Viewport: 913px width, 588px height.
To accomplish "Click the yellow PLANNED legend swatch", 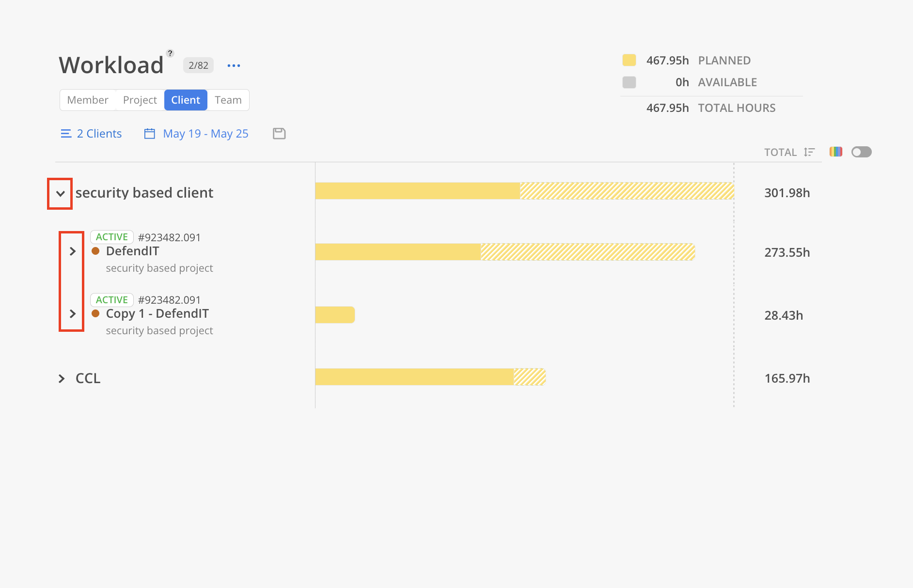I will (629, 60).
